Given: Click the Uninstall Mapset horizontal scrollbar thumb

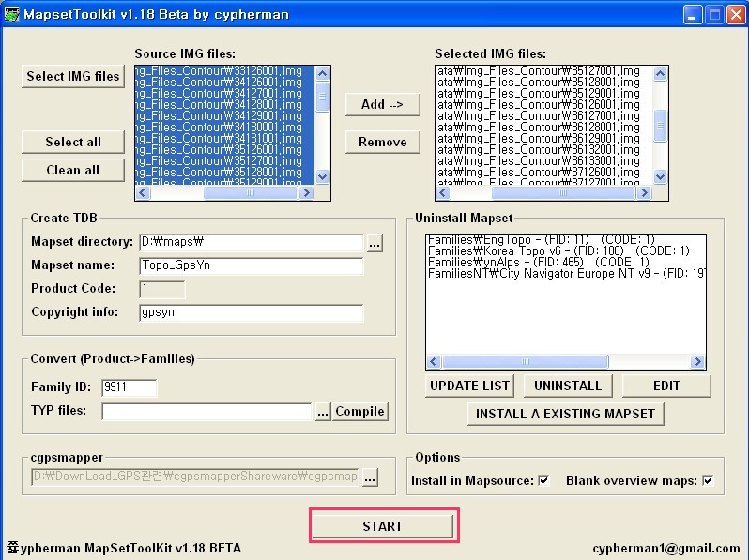Looking at the screenshot, I should (x=526, y=361).
